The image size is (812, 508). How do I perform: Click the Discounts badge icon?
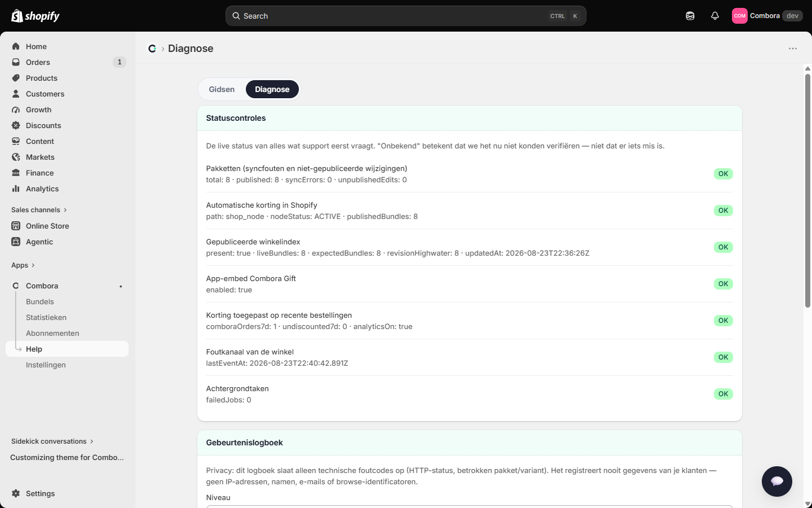tap(16, 125)
